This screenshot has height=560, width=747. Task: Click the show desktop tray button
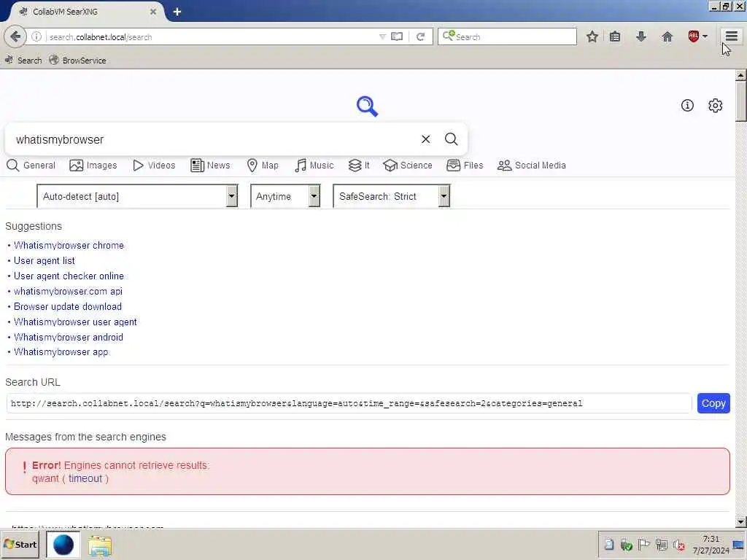pyautogui.click(x=738, y=545)
